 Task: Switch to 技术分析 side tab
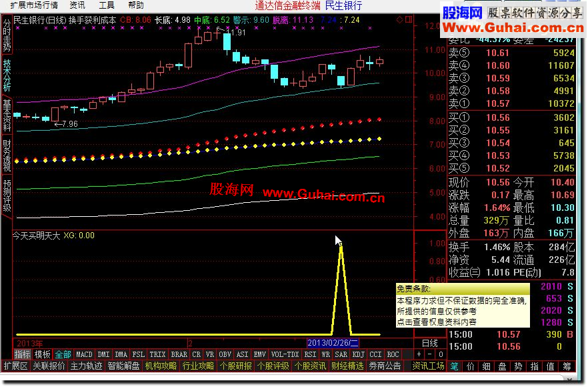[7, 75]
